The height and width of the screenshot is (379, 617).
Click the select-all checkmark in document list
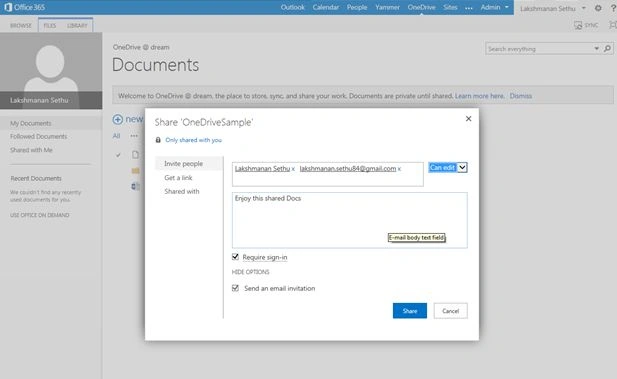pyautogui.click(x=118, y=155)
